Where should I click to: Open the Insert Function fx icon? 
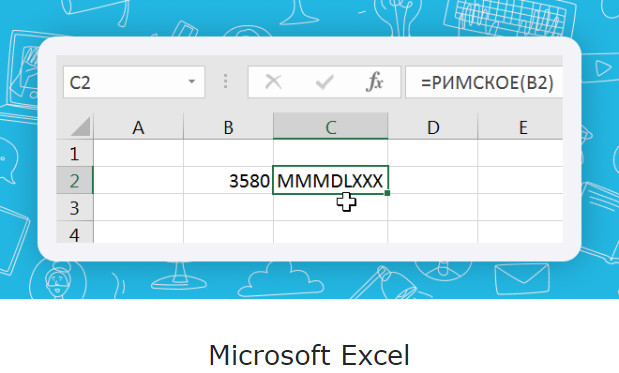[x=374, y=82]
